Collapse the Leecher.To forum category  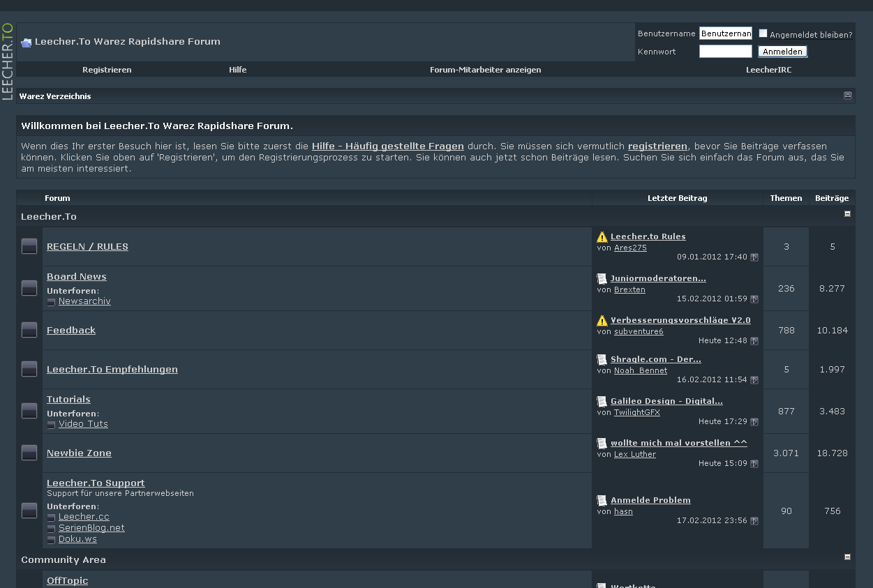pyautogui.click(x=848, y=214)
